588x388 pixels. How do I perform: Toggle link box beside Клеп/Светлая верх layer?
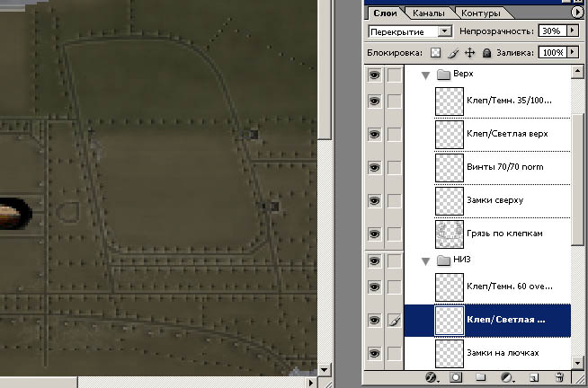[394, 134]
